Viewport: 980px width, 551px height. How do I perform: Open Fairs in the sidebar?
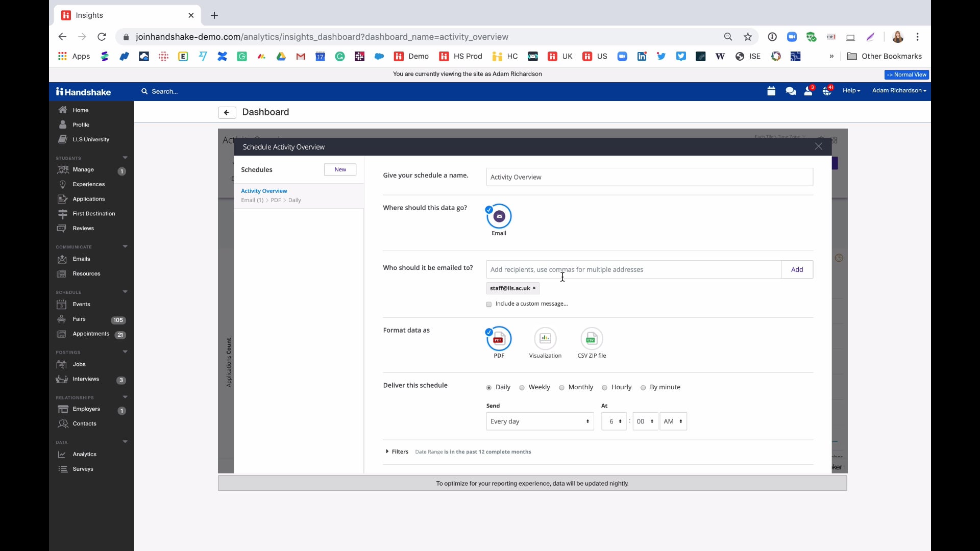(79, 319)
